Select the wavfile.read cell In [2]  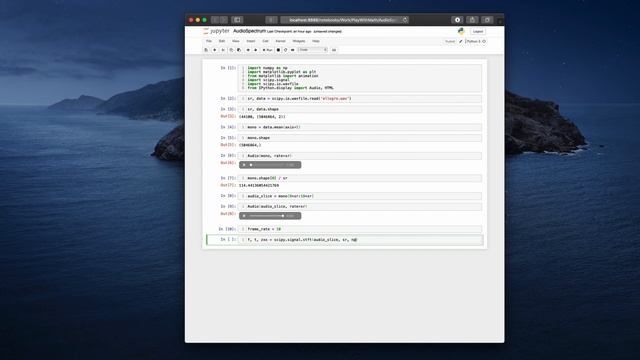(360, 98)
